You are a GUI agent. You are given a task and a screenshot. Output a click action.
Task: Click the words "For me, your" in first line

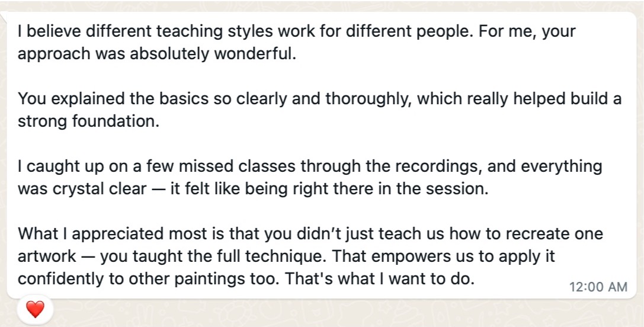click(524, 31)
